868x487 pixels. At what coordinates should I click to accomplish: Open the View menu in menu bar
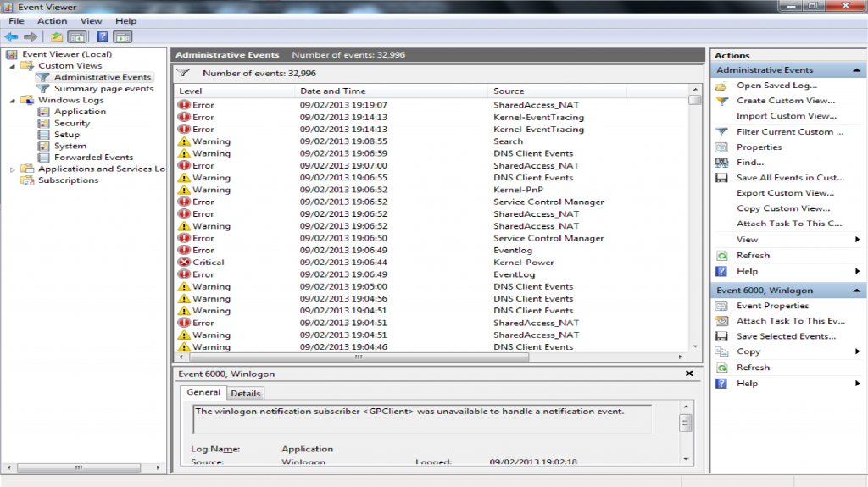pos(92,21)
